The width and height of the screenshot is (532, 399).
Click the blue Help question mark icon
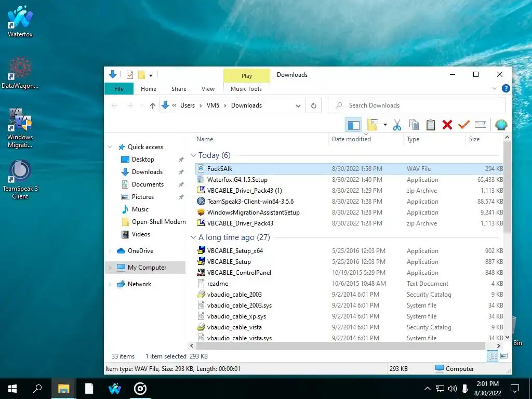(x=506, y=88)
